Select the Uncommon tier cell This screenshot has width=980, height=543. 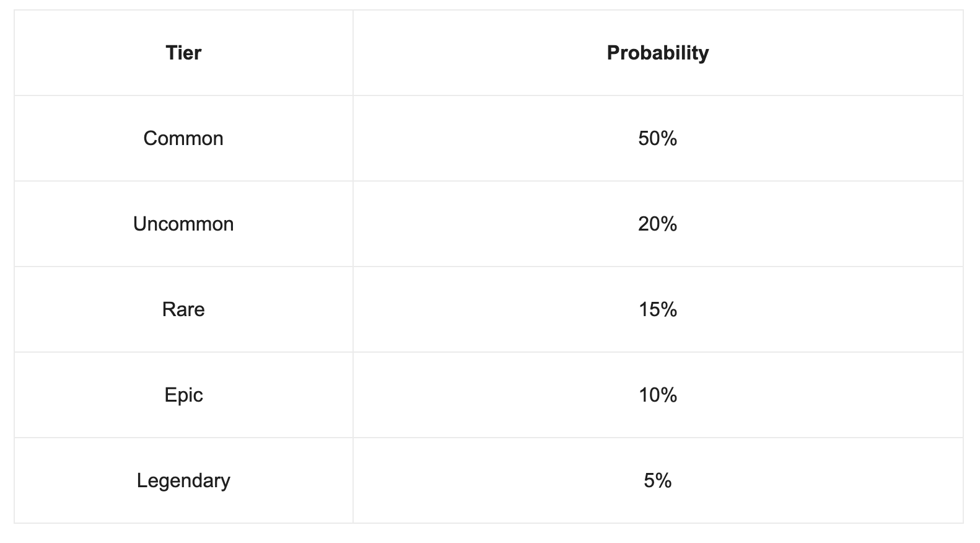coord(183,224)
